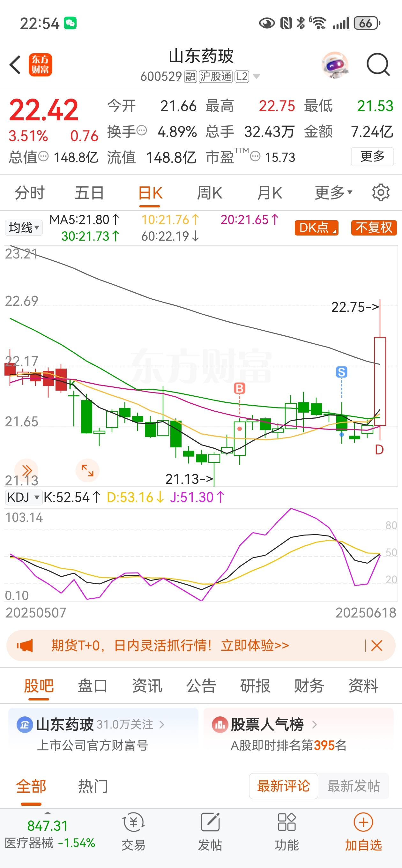Tap the 融 margin badge

click(x=190, y=77)
